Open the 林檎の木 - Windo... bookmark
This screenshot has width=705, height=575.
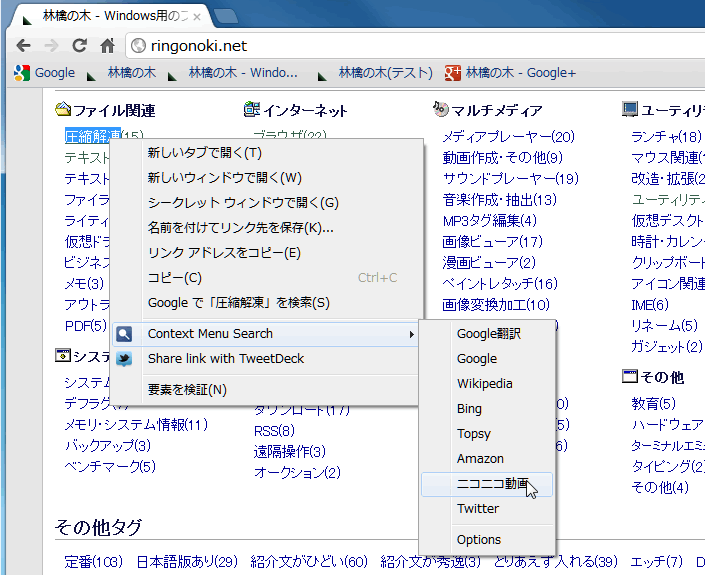(232, 73)
